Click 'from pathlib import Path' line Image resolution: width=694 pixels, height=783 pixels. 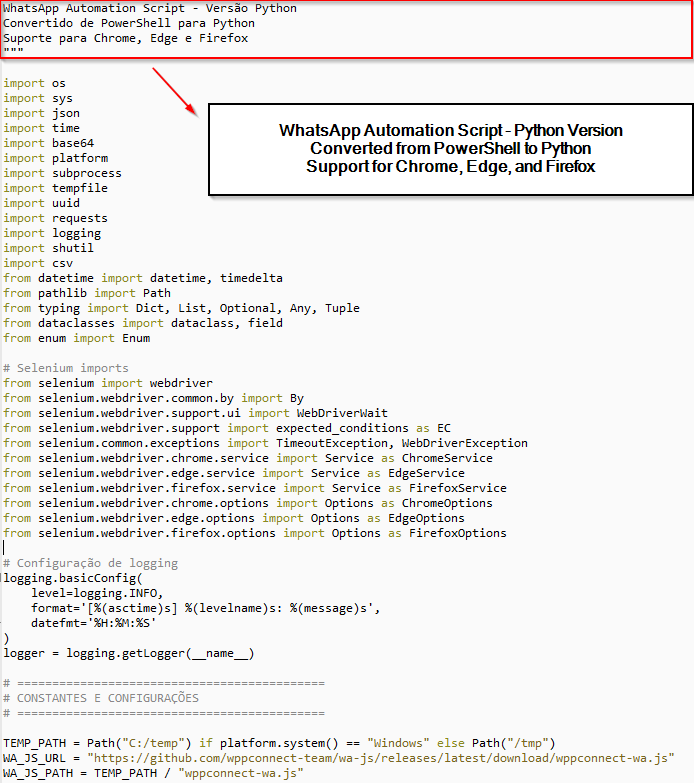tap(87, 293)
